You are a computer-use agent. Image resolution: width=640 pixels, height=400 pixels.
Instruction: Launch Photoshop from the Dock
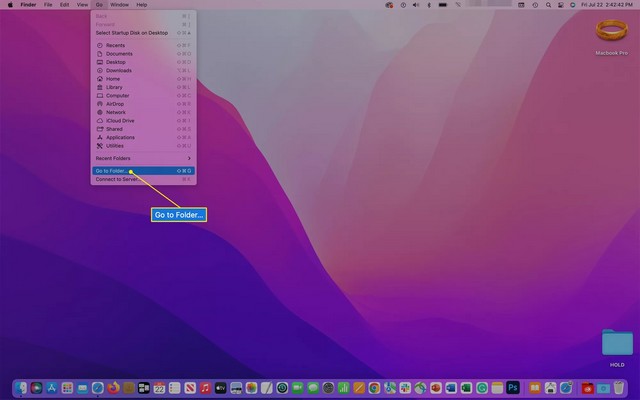(x=512, y=387)
